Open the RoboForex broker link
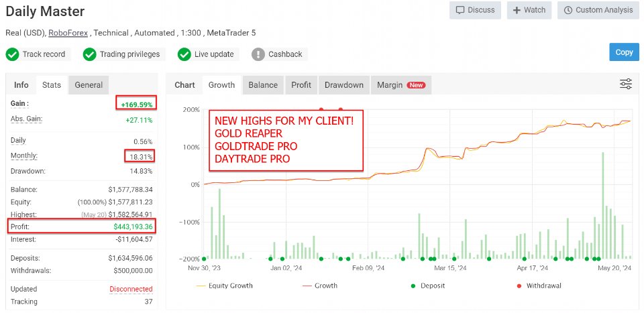644x313 pixels. coord(68,33)
